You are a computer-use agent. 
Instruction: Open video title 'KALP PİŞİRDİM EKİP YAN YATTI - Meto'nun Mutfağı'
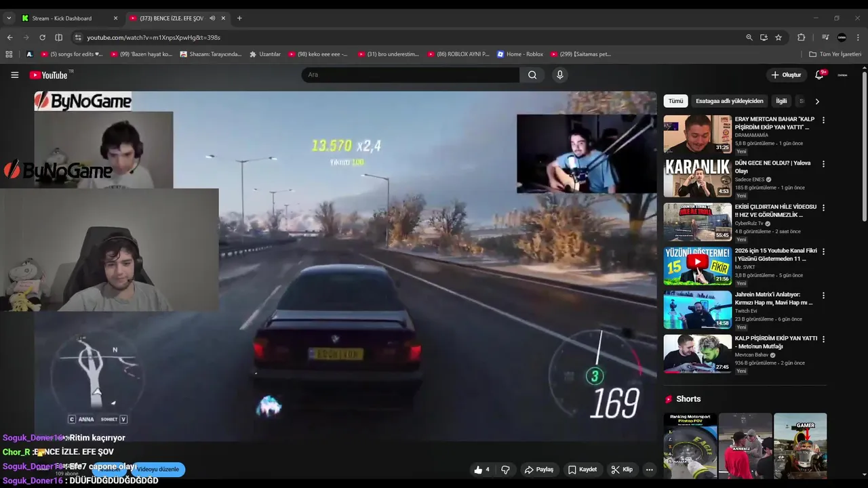(776, 342)
